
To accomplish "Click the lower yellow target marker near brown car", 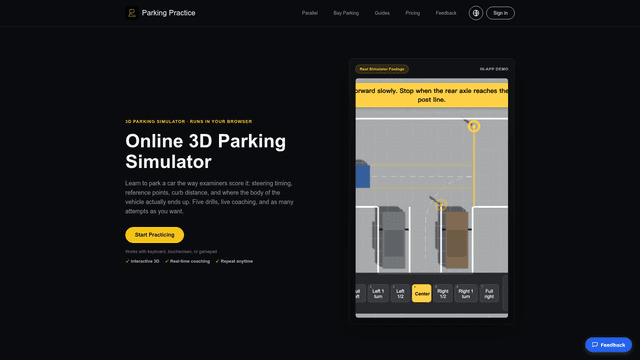I will tap(441, 205).
